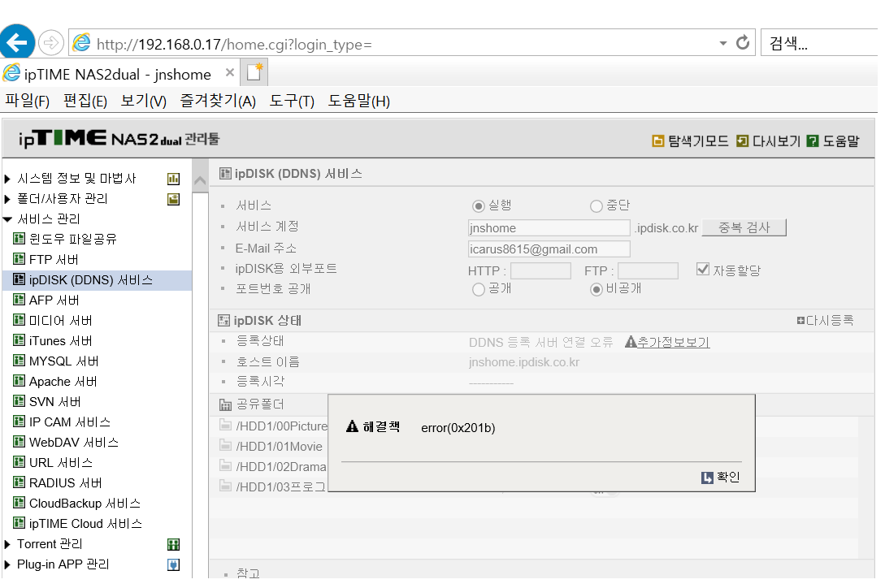
Task: Click 다시보기 in the header
Action: tap(769, 141)
